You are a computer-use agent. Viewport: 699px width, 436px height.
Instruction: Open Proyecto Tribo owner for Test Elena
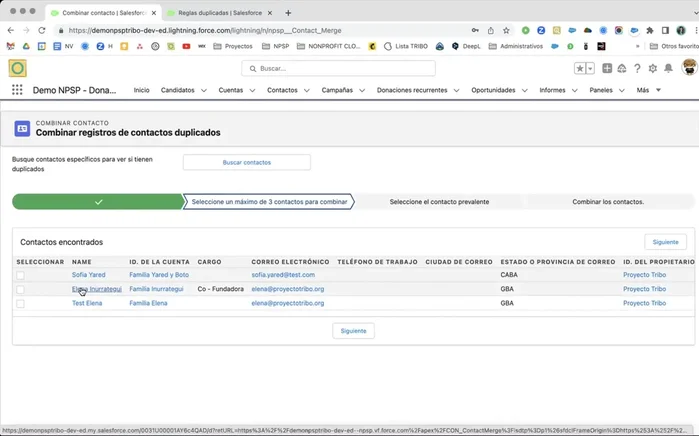[x=644, y=303]
